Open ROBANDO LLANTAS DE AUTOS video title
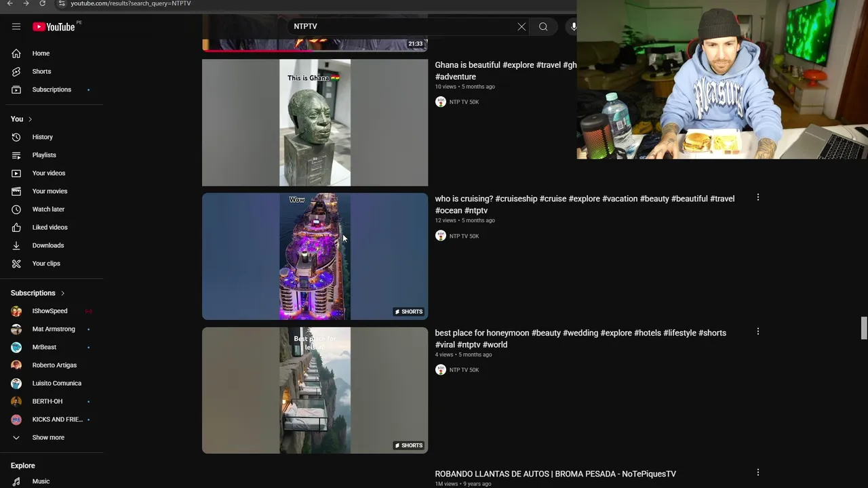 tap(555, 474)
